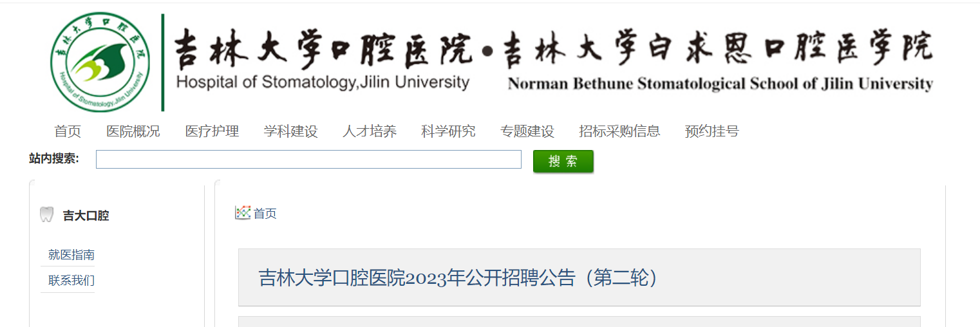
Task: Click the 2023年公开招聘公告 article title
Action: point(460,277)
